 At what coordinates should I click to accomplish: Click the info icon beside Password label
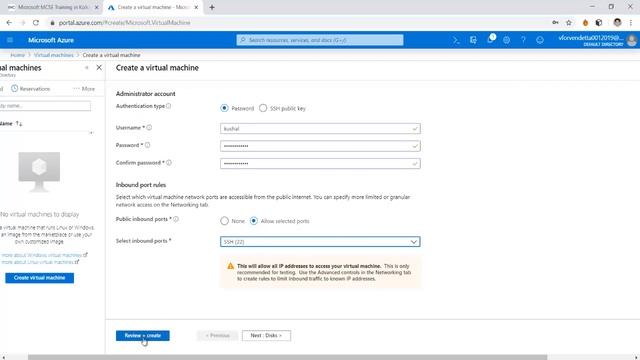pos(147,145)
